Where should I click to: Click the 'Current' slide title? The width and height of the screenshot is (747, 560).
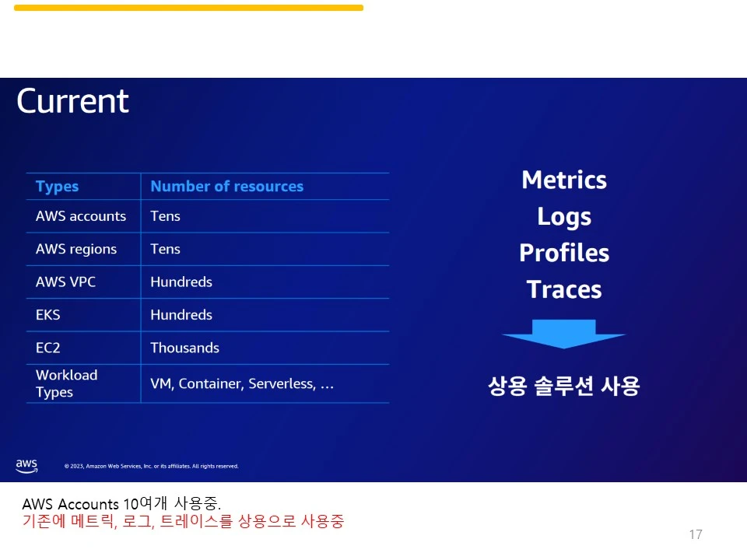pos(72,101)
